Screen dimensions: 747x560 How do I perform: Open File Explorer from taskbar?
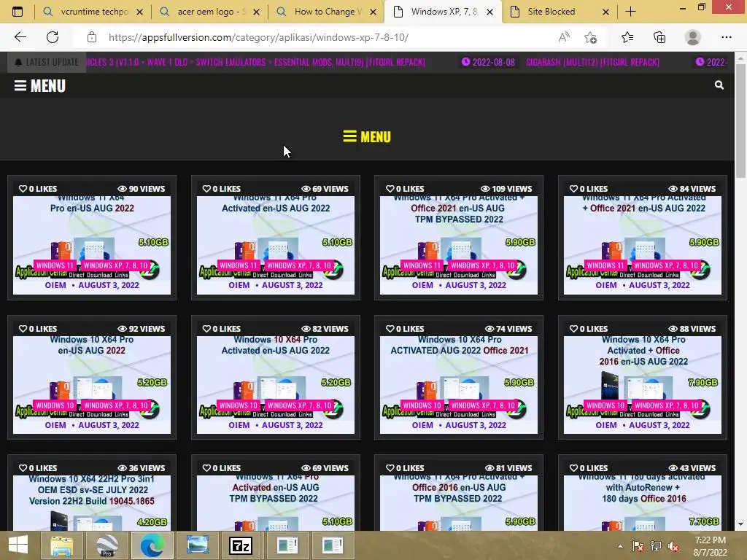point(61,545)
